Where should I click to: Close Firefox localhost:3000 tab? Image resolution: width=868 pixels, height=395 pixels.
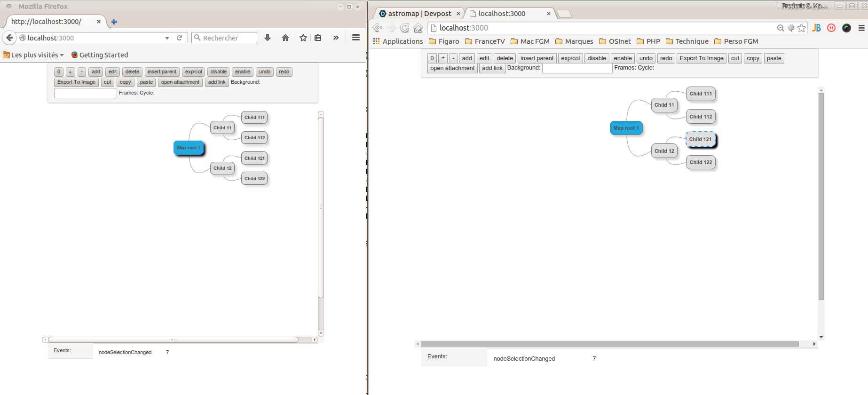point(99,22)
